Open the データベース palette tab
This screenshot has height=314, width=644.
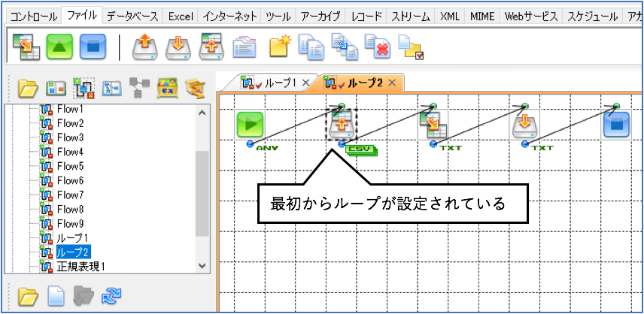[132, 17]
